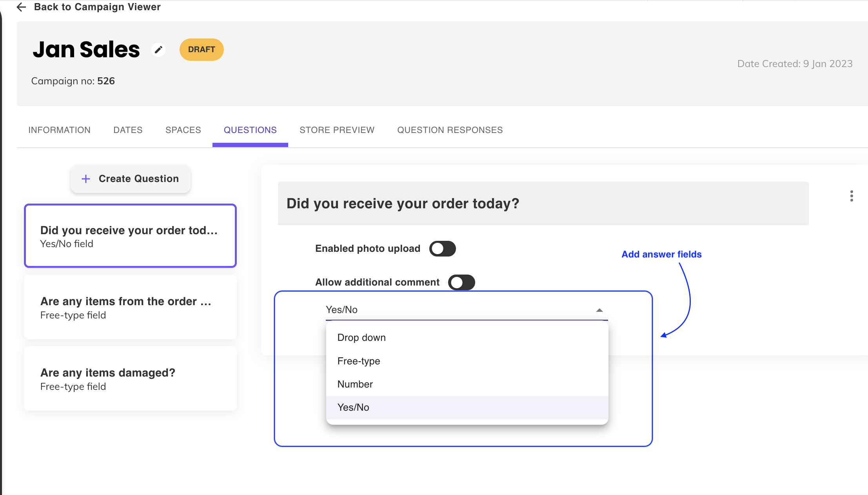
Task: Click the pencil edit icon beside Jan Sales
Action: (x=158, y=50)
